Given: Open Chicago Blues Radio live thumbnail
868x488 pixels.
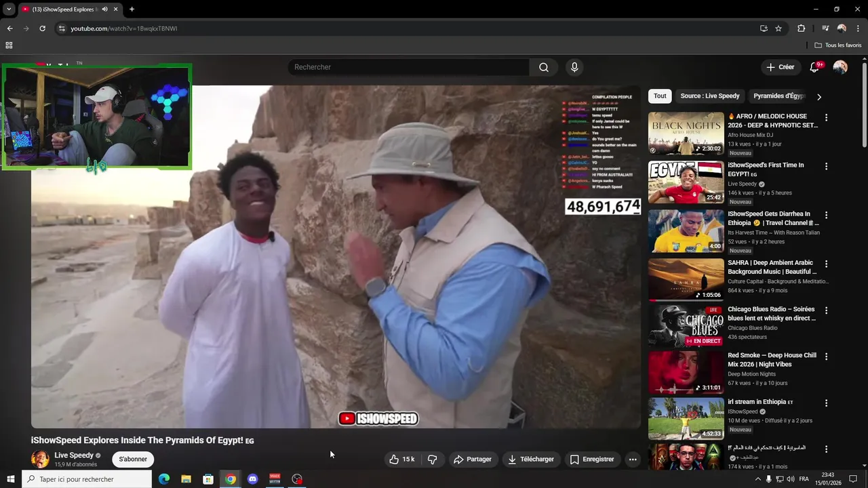Looking at the screenshot, I should (x=686, y=326).
